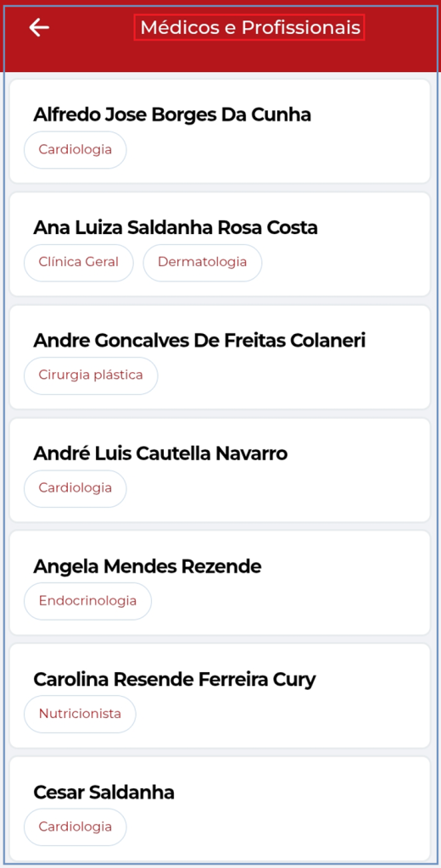Click the Médicos e Profissionais title

tap(250, 28)
